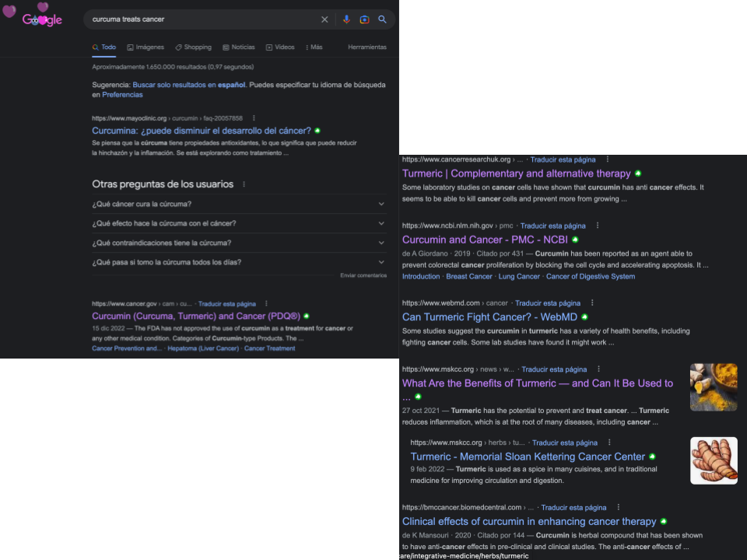
Task: Open the Herramientas tools button
Action: click(367, 47)
